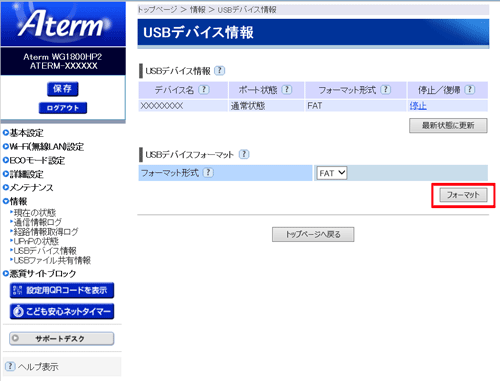The width and height of the screenshot is (500, 381).
Task: Open 経路情報取得ログ page
Action: click(x=46, y=232)
